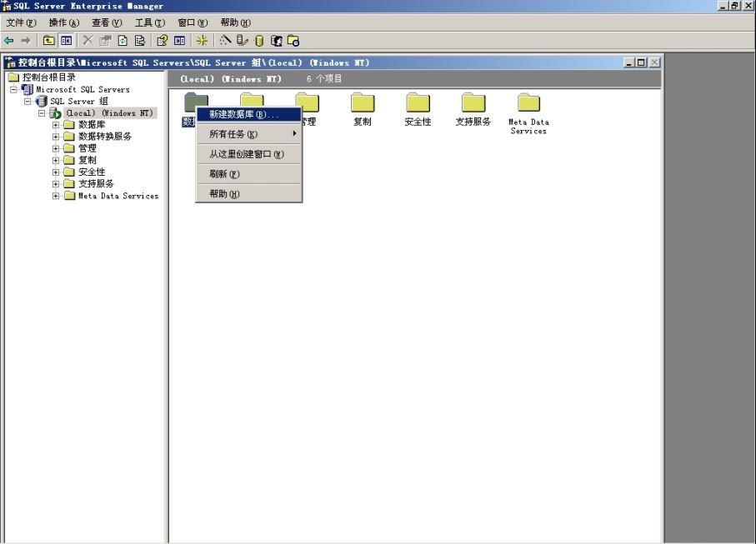Open the 操作 menu
756x544 pixels.
click(63, 22)
